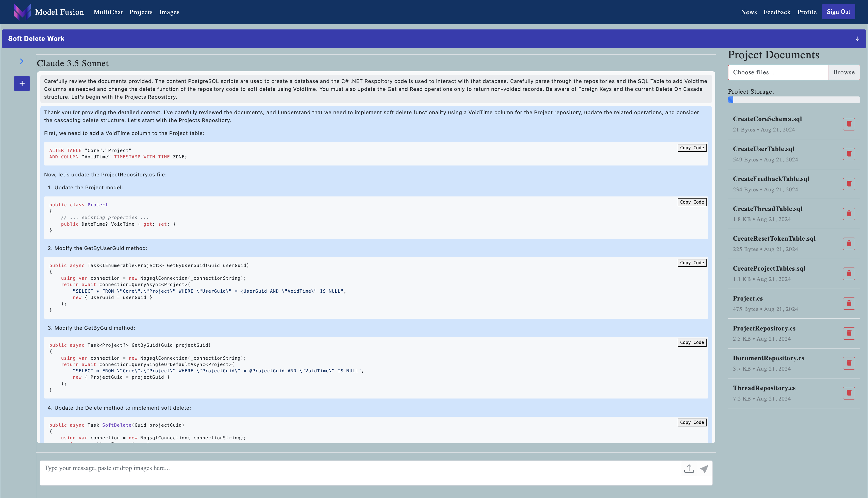Click the Sign Out button
The width and height of the screenshot is (868, 498).
pos(838,12)
